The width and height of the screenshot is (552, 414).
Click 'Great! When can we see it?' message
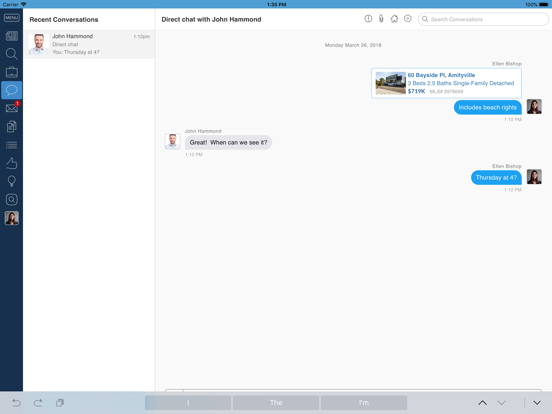pos(228,142)
